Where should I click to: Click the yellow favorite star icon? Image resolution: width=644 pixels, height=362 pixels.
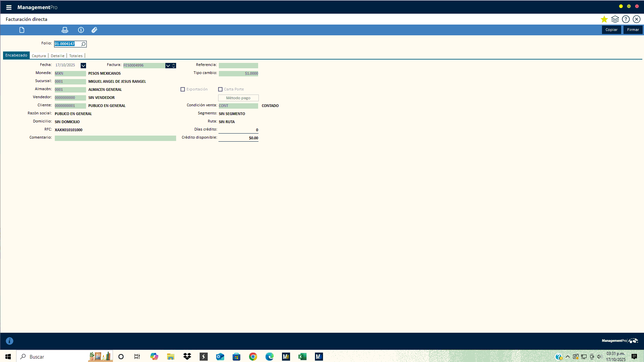[x=604, y=19]
